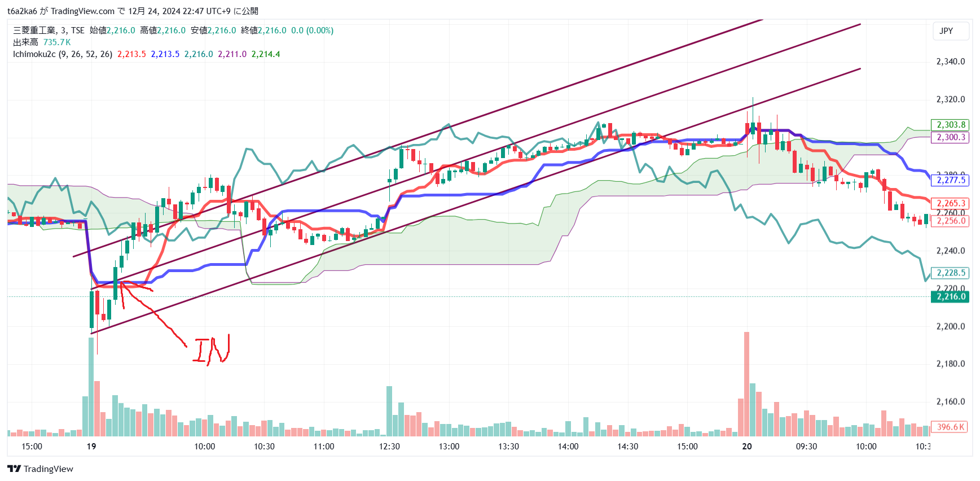Click the TradingView logo icon

tap(14, 469)
